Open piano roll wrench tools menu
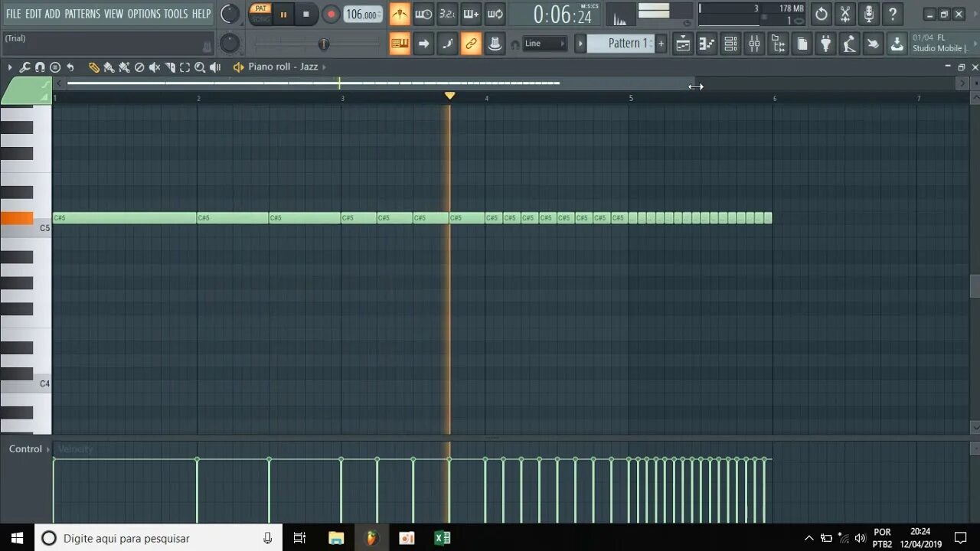The image size is (980, 551). point(24,67)
